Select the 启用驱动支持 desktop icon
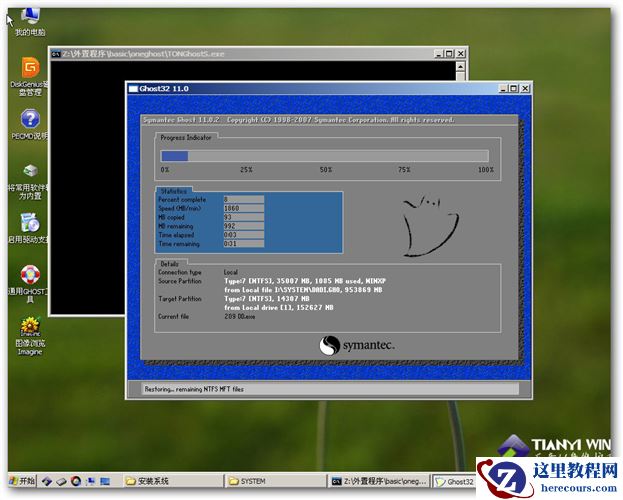Screen dimensions: 623x500 [30, 228]
